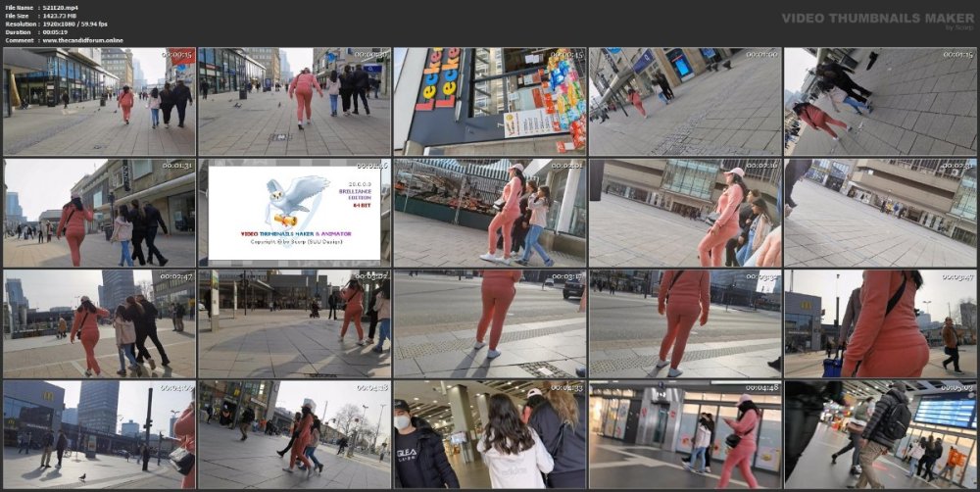Select the duration value 00:05:19
980x492 pixels.
(55, 32)
